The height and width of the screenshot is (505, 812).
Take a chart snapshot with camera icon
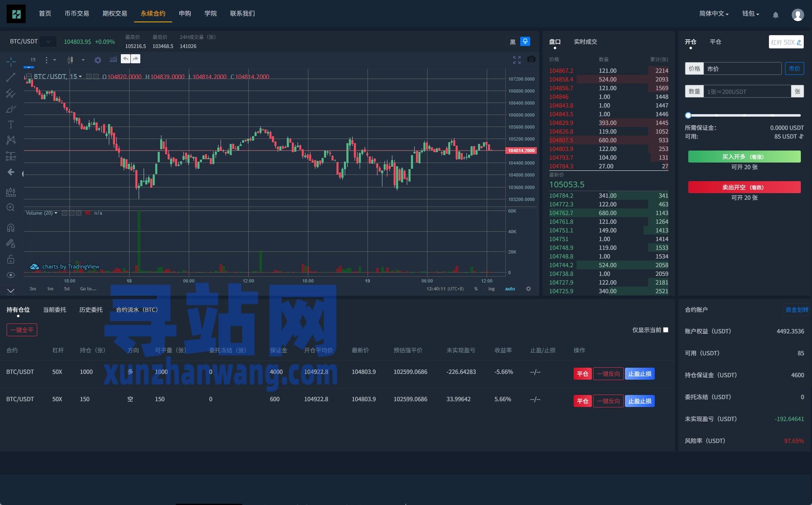531,59
